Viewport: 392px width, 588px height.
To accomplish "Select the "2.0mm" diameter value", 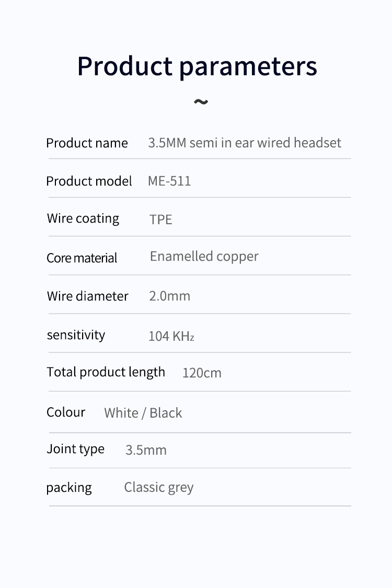I will [169, 296].
